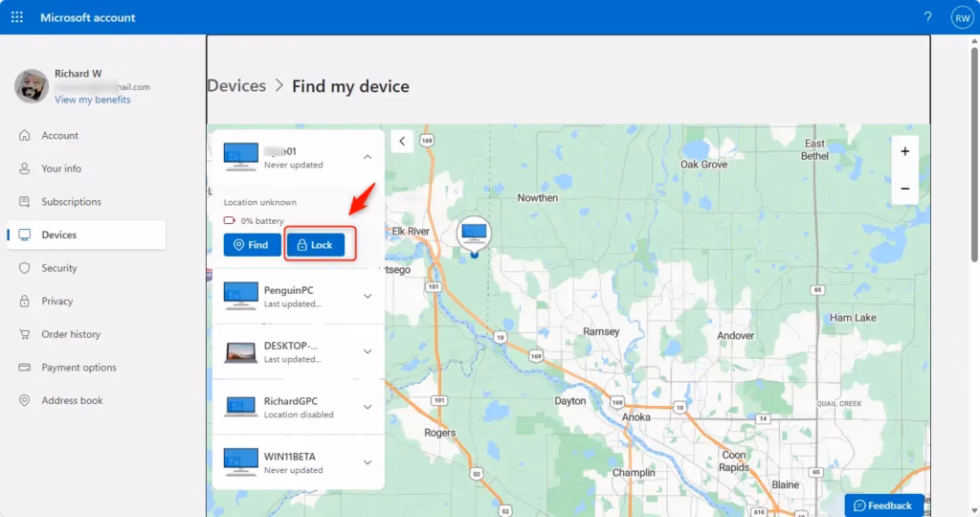Viewport: 980px width, 517px height.
Task: Collapse the device list panel arrow
Action: (x=402, y=142)
